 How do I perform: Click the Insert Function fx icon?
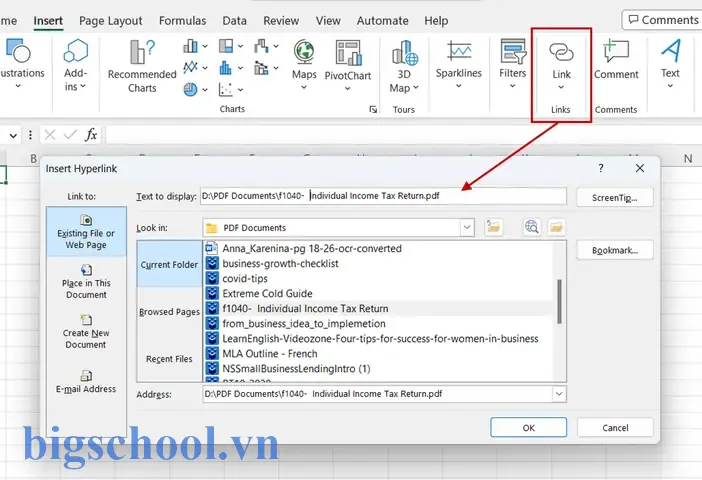[x=91, y=134]
